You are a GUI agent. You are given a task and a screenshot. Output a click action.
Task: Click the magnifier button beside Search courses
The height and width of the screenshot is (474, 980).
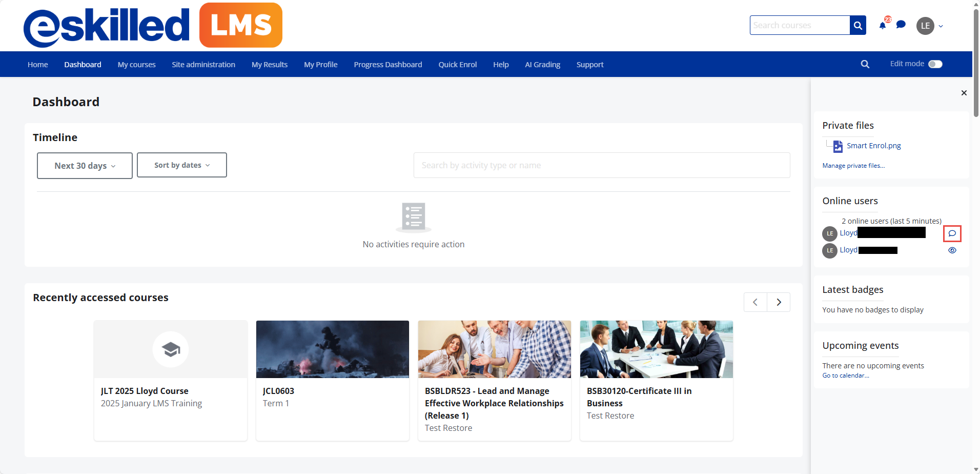(857, 25)
